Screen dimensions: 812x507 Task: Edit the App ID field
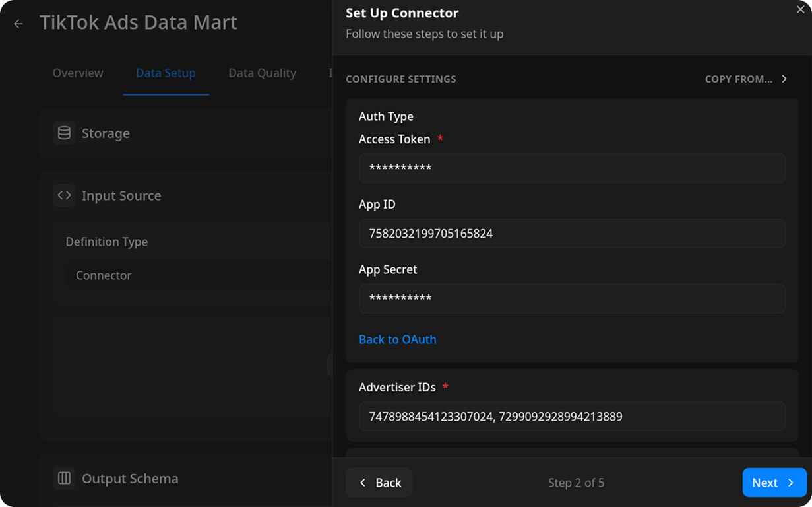point(572,233)
